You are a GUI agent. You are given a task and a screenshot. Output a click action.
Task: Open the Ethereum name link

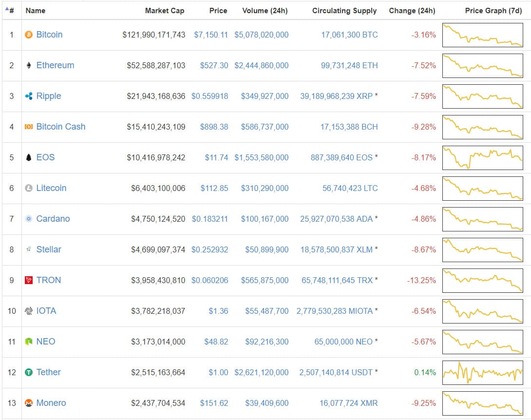pos(55,65)
